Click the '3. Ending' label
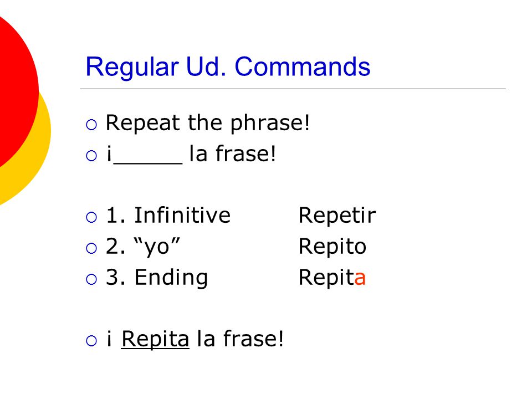Image resolution: width=532 pixels, height=399 pixels. (157, 278)
